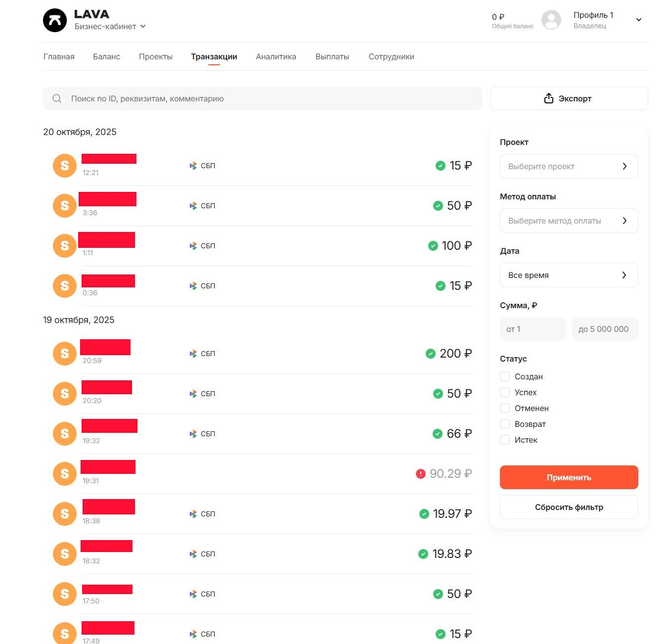Open the Выберите проект dropdown
The width and height of the screenshot is (671, 644).
pos(569,166)
